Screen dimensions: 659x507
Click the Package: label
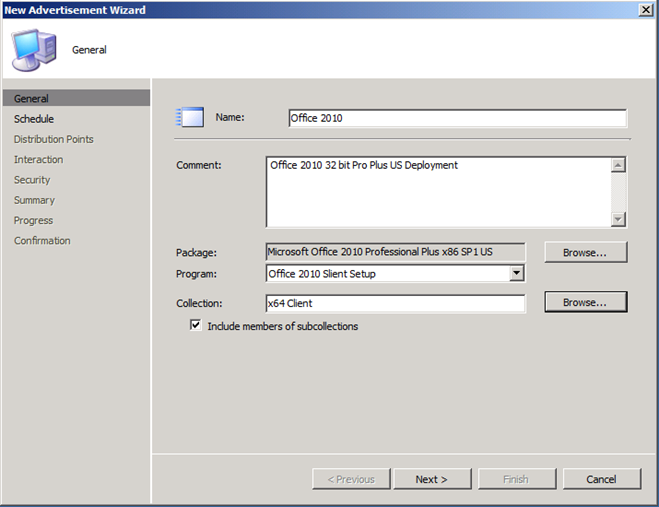(x=196, y=253)
